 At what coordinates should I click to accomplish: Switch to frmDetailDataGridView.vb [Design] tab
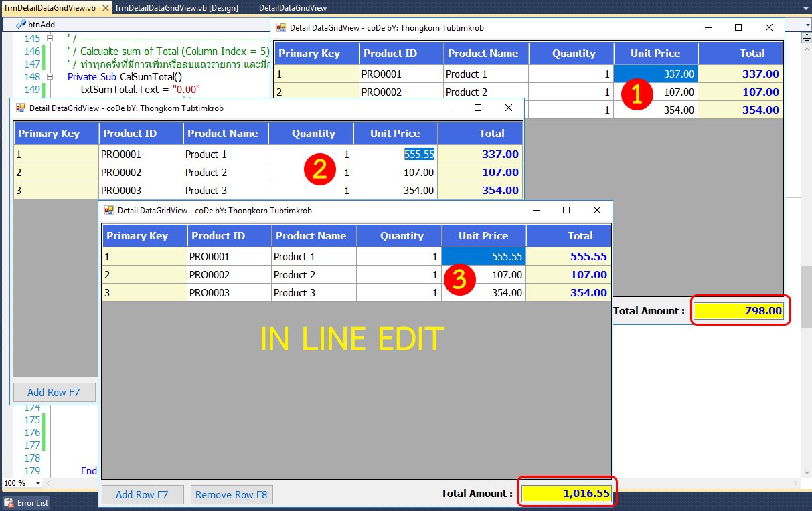point(177,8)
